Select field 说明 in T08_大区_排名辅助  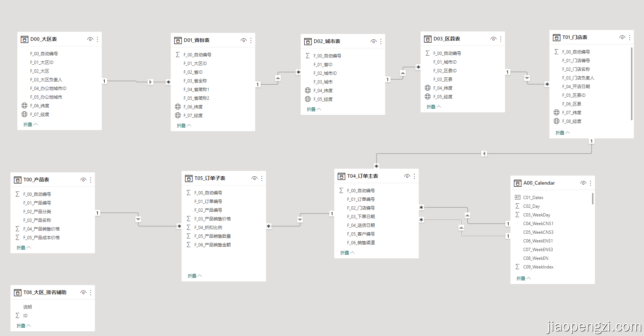coord(28,307)
